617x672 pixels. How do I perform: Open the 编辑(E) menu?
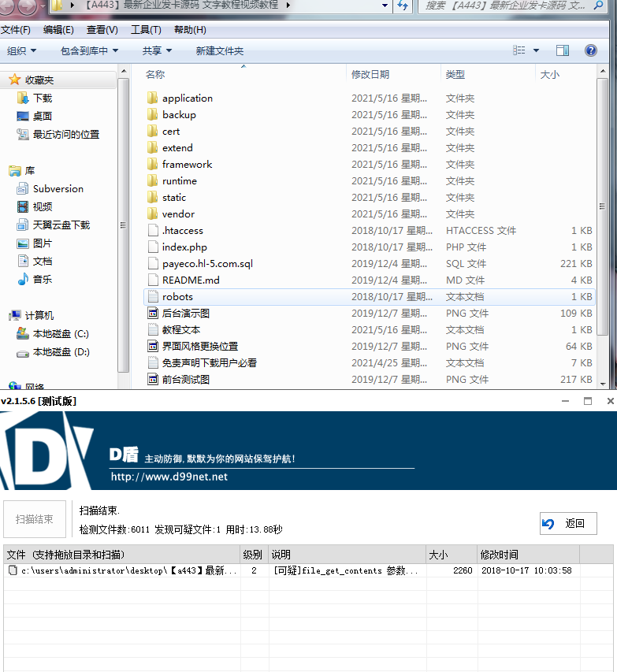59,30
